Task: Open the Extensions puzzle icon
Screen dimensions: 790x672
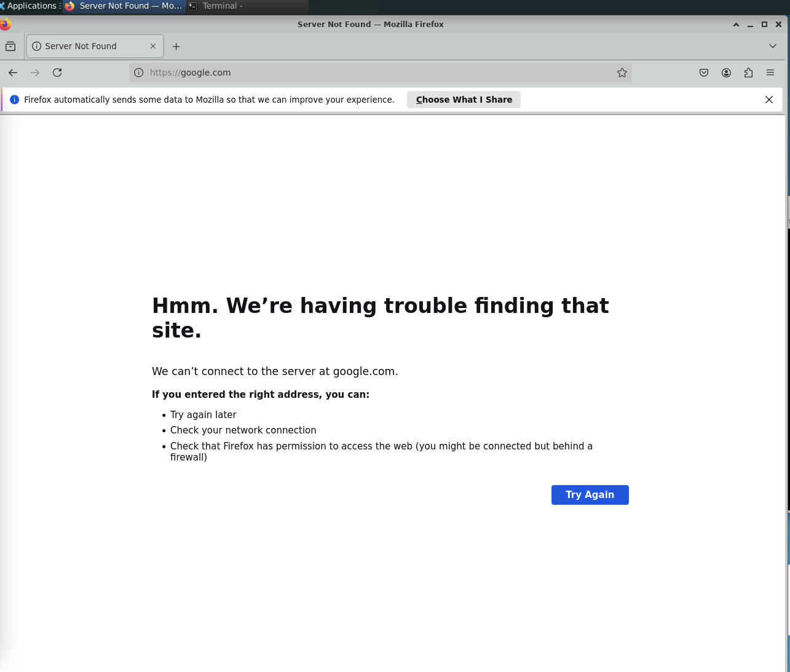Action: click(748, 73)
